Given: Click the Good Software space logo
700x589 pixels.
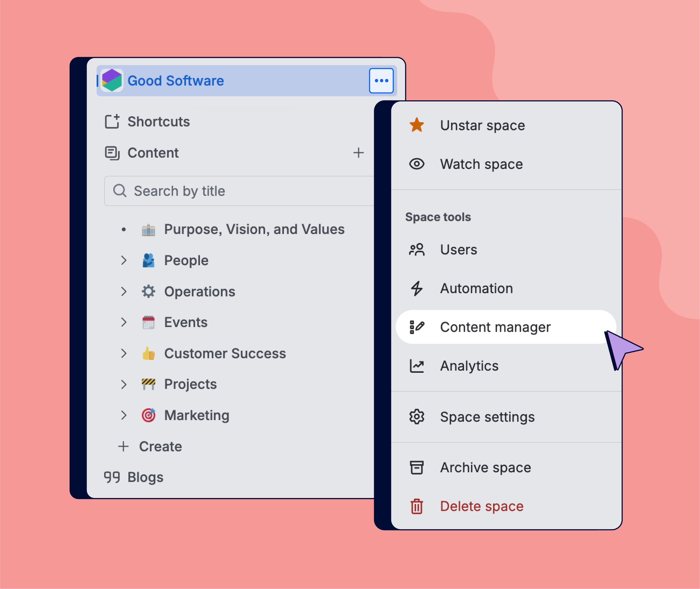Looking at the screenshot, I should (112, 80).
